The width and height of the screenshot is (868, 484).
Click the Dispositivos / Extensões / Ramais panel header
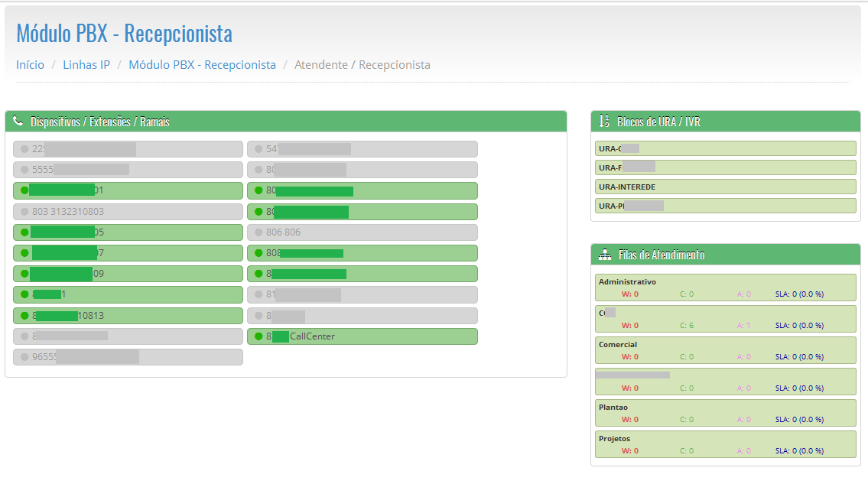pos(285,122)
